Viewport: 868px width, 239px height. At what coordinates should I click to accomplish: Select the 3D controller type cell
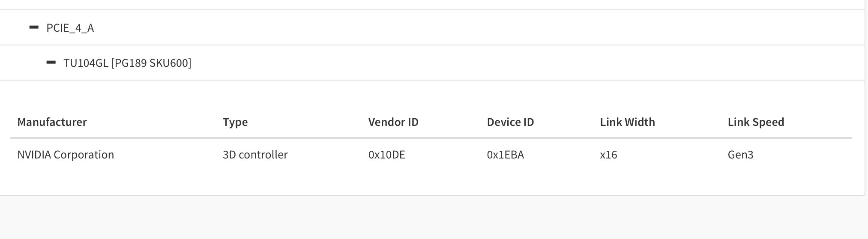coord(255,155)
